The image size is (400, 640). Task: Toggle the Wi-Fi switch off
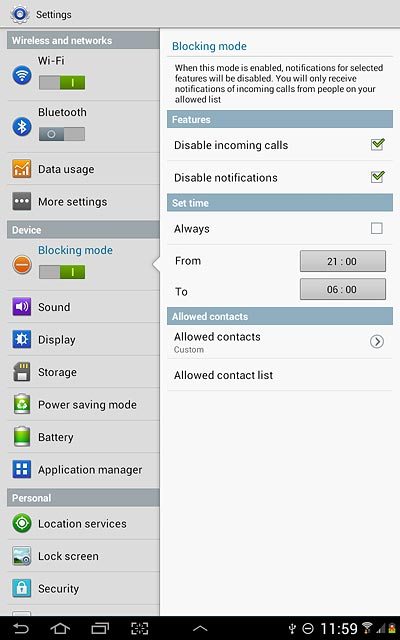click(62, 83)
